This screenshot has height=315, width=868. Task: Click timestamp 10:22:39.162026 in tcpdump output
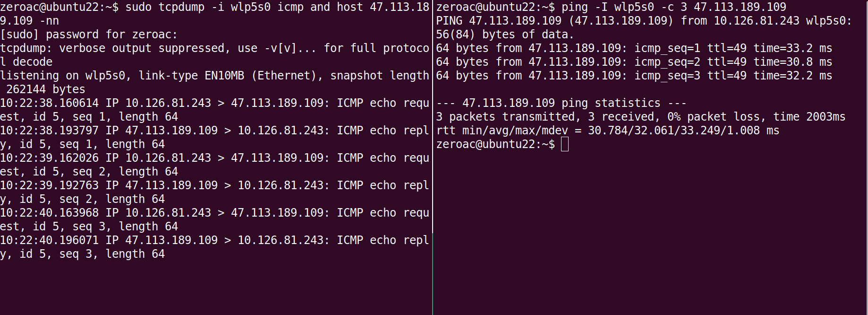[49, 158]
